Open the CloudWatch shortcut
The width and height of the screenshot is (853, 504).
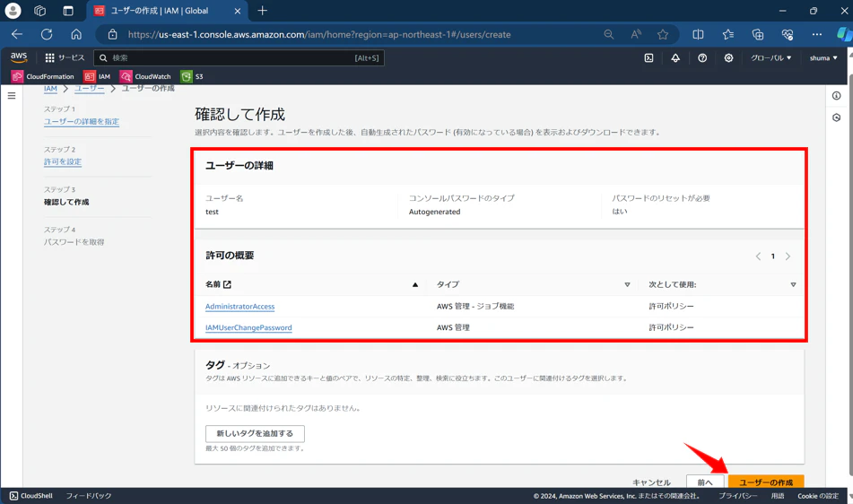[145, 76]
